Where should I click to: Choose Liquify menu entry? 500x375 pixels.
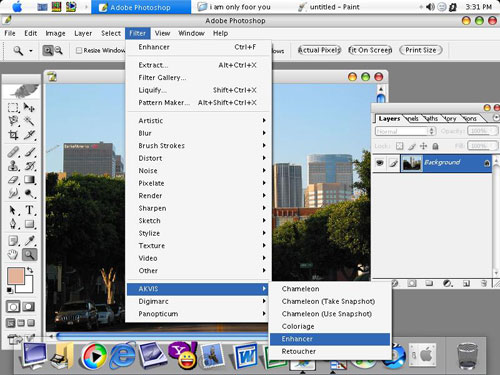pyautogui.click(x=198, y=90)
